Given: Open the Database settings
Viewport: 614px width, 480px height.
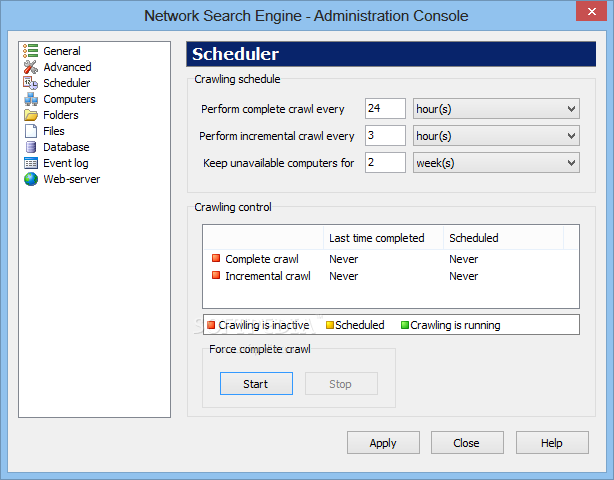Looking at the screenshot, I should click(66, 147).
